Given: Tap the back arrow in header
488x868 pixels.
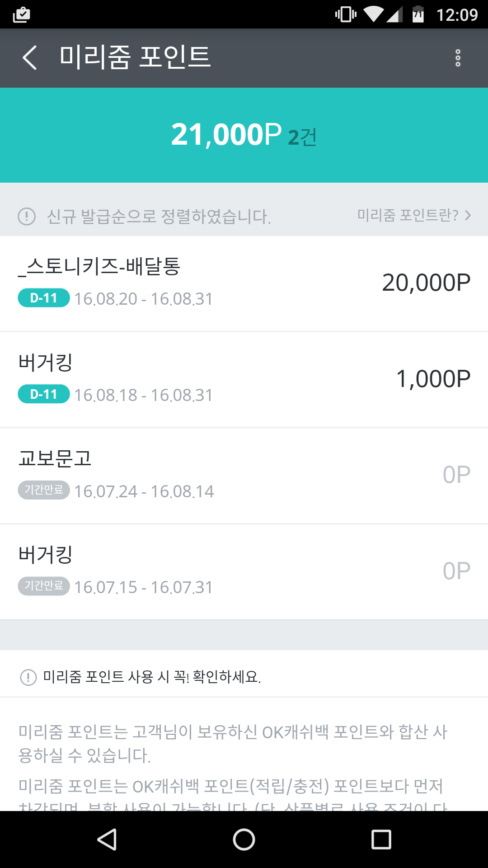Looking at the screenshot, I should point(30,58).
